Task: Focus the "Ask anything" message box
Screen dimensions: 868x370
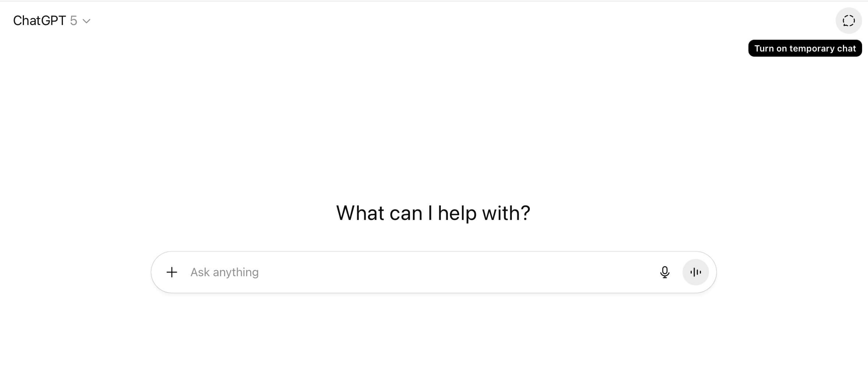Action: 405,272
